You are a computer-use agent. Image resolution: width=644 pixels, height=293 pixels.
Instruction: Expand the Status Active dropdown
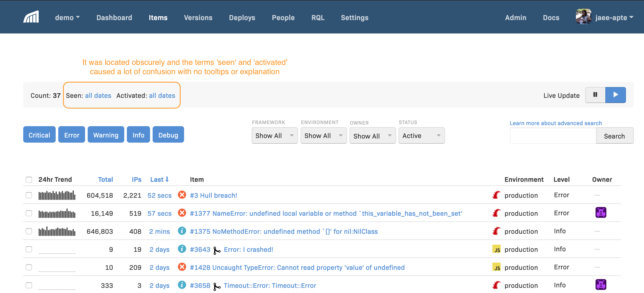[422, 135]
